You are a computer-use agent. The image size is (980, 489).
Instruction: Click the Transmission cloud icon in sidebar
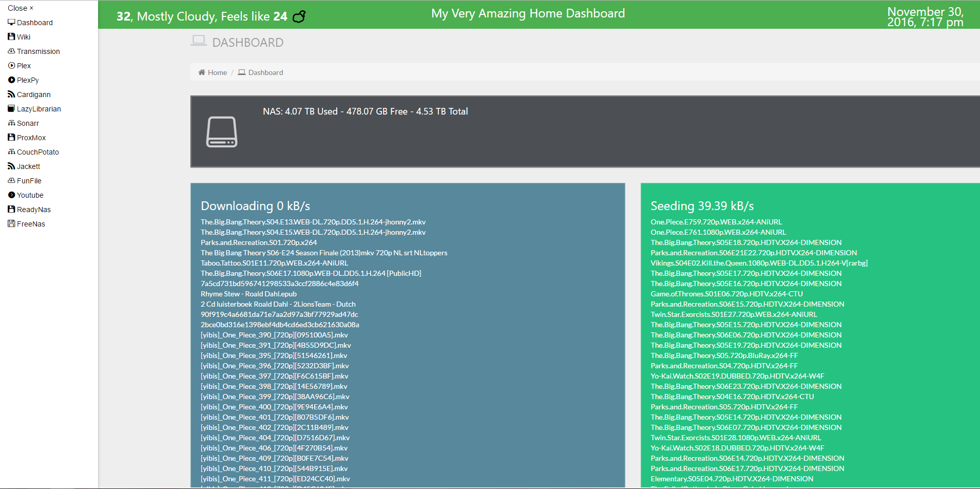11,51
